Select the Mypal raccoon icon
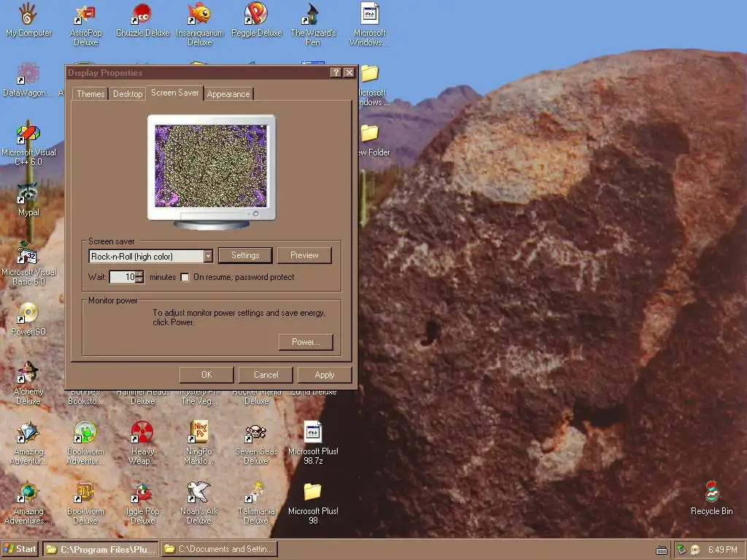 point(28,193)
